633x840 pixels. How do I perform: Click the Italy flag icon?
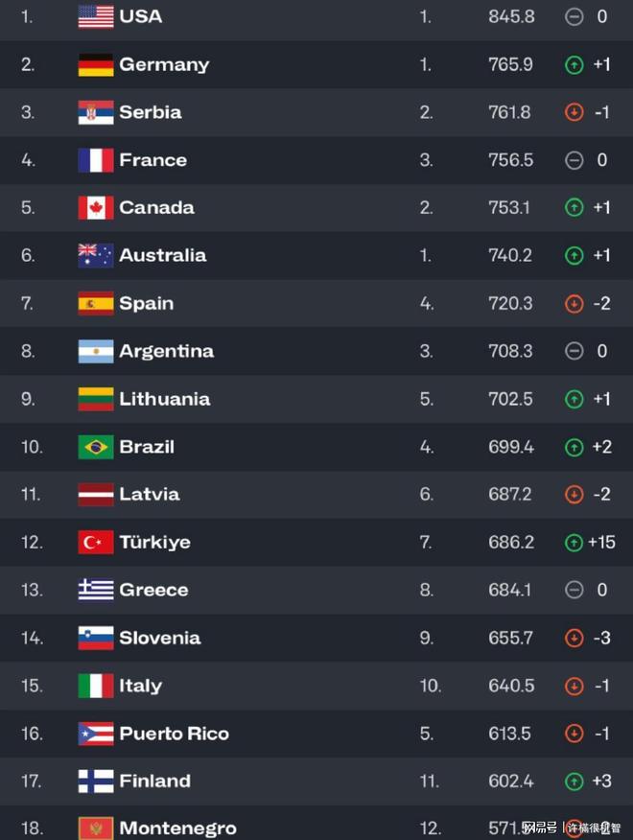click(x=96, y=686)
